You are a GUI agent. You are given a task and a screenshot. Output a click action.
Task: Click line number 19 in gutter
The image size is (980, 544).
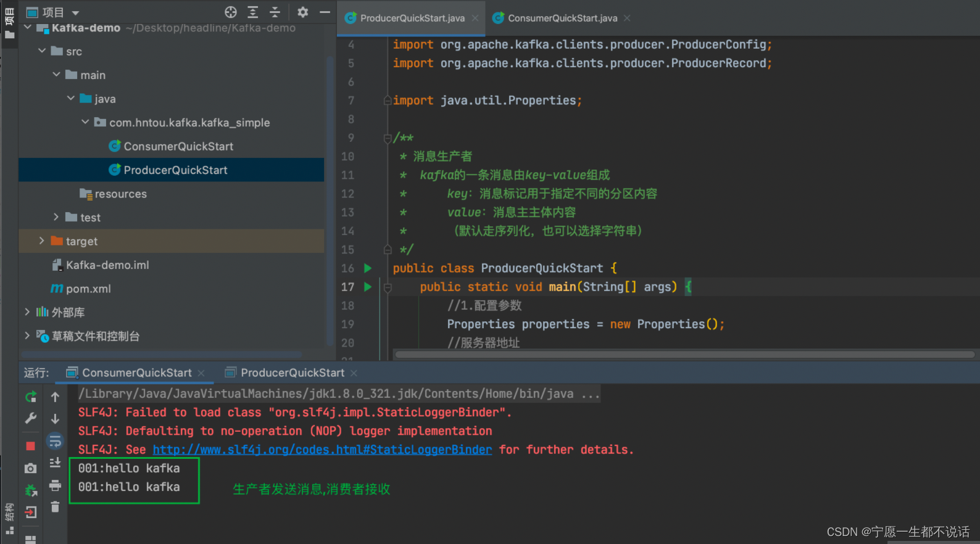coord(347,324)
